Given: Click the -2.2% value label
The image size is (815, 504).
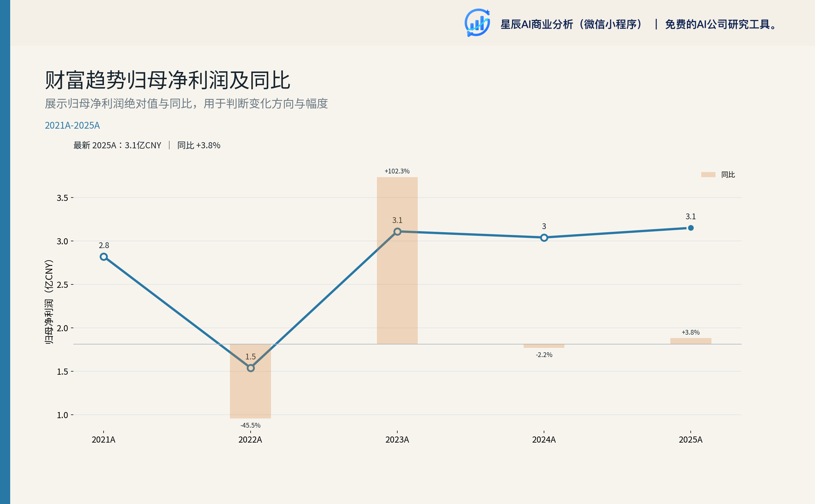Looking at the screenshot, I should point(544,355).
